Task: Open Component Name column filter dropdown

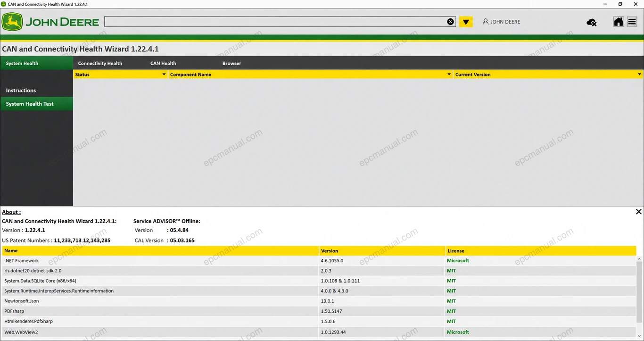Action: tap(449, 75)
